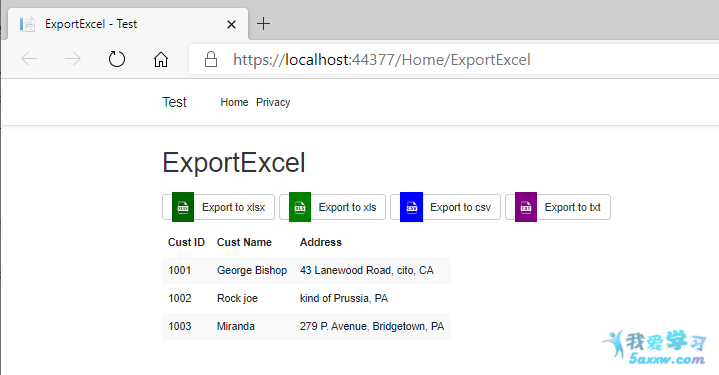Click the purple txt file icon
Image resolution: width=719 pixels, height=375 pixels.
pyautogui.click(x=526, y=207)
